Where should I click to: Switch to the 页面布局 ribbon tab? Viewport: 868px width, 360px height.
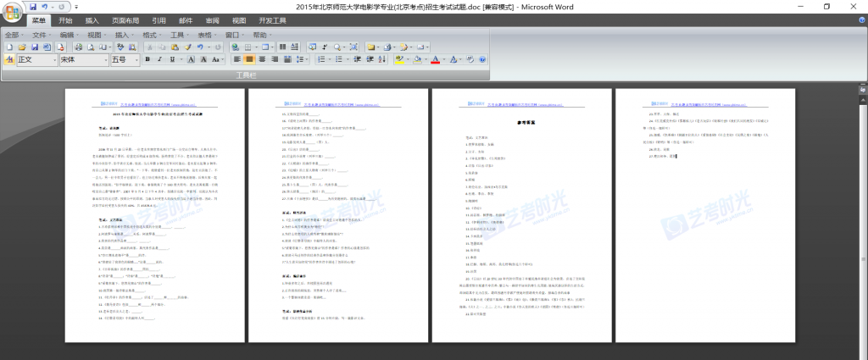127,20
